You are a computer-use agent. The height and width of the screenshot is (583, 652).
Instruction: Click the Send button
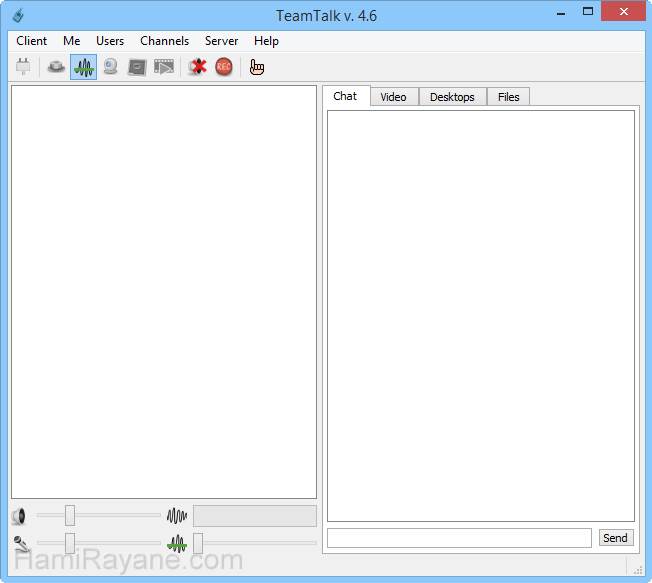tap(616, 538)
